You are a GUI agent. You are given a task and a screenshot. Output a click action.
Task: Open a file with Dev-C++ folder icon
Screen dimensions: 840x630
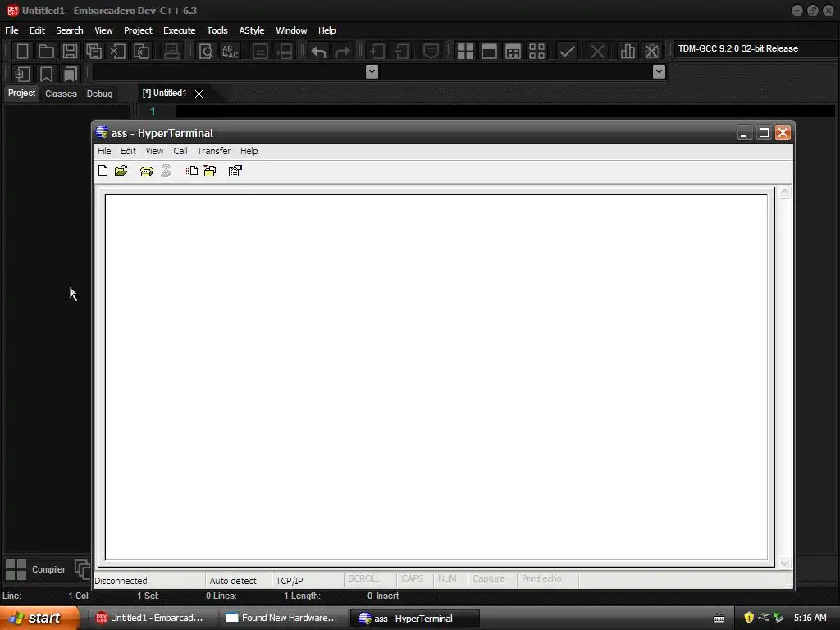[46, 52]
